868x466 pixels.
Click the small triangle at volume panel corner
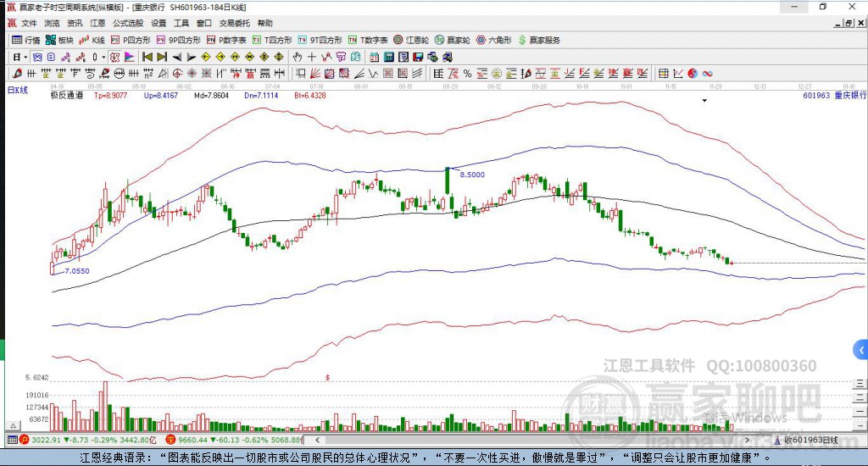click(x=13, y=425)
